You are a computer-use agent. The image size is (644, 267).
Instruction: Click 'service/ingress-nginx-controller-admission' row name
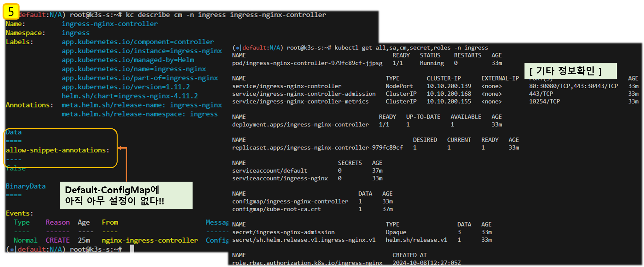pyautogui.click(x=304, y=94)
